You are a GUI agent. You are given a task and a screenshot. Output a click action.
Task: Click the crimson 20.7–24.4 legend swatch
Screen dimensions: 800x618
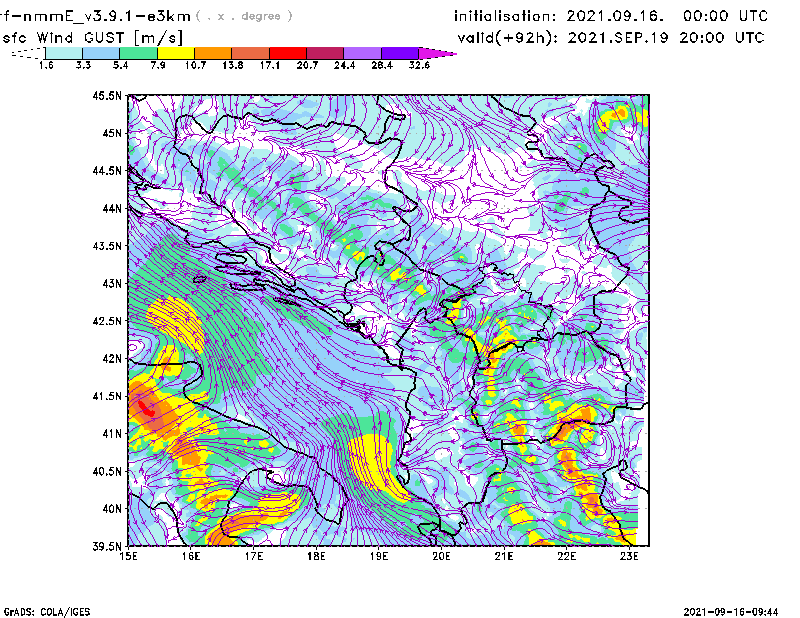pyautogui.click(x=325, y=53)
